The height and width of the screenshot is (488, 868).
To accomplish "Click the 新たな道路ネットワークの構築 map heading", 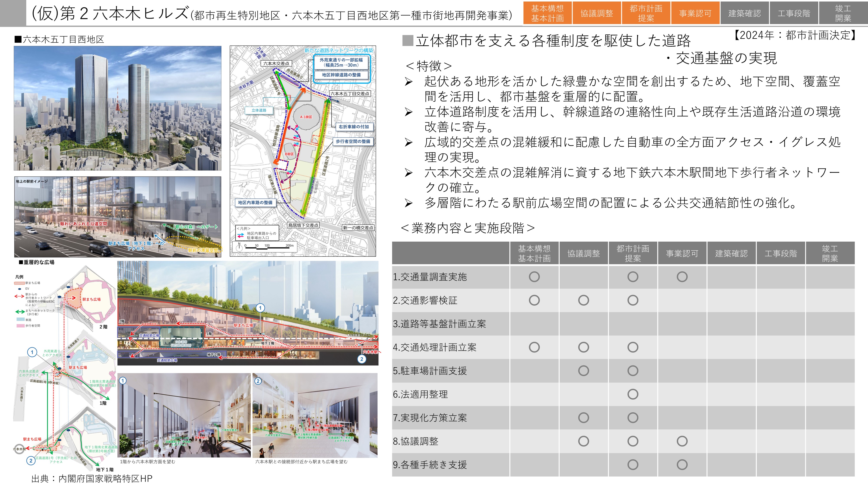I will coord(339,50).
